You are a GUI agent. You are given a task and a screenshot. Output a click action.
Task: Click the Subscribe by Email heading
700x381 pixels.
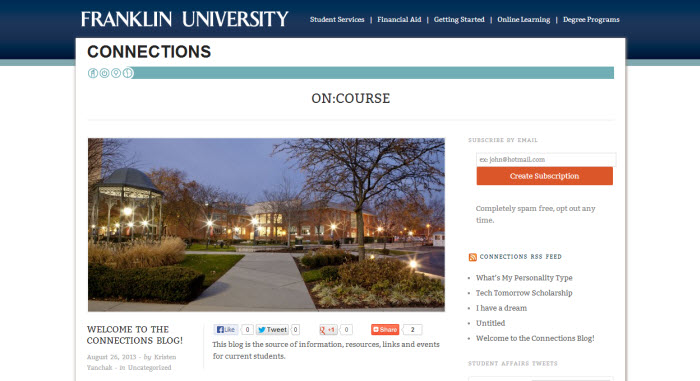pos(503,140)
